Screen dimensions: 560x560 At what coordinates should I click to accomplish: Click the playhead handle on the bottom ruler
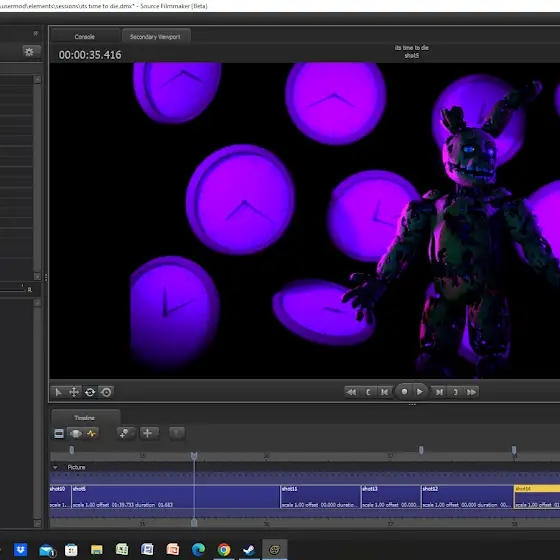(x=194, y=523)
